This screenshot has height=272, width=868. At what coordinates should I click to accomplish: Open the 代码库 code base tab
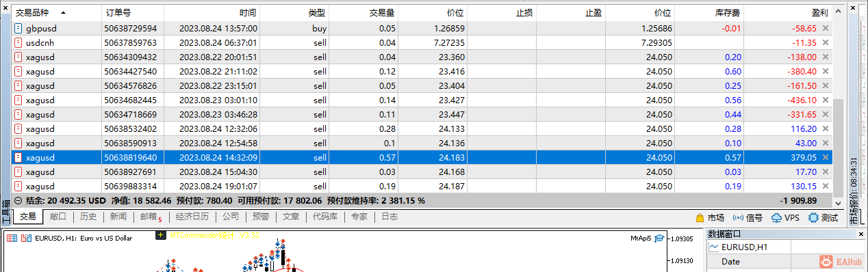click(325, 217)
